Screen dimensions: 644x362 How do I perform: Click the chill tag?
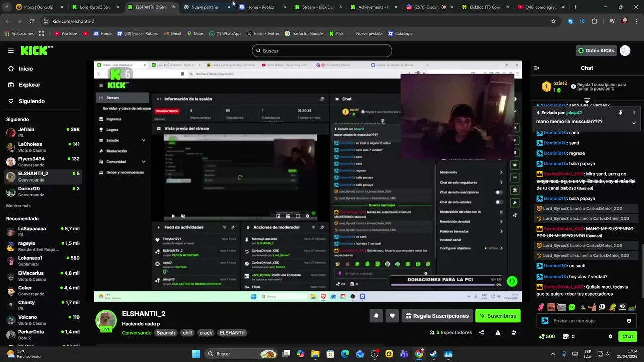point(187,333)
